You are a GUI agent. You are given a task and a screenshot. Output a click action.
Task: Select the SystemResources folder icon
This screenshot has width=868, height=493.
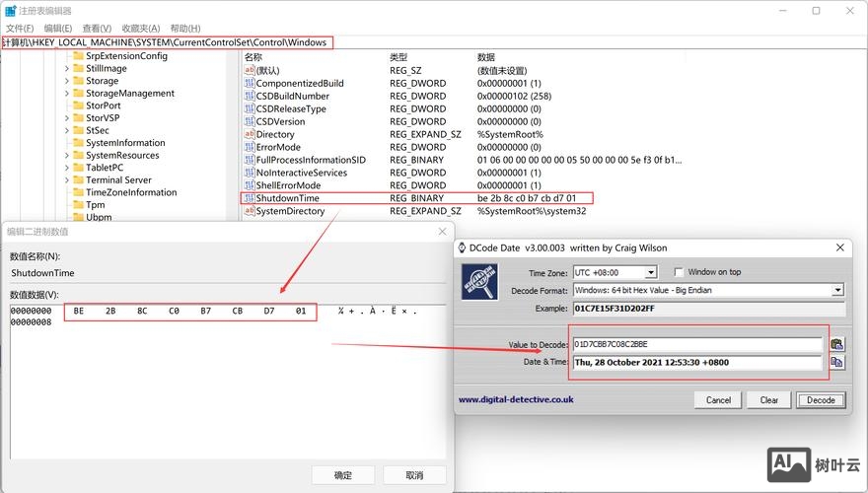[78, 156]
